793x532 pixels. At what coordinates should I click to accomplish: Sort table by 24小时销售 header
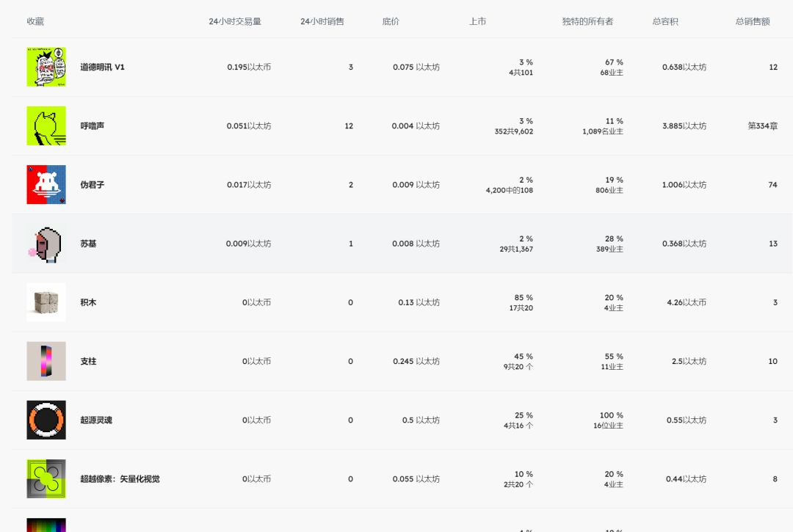[x=322, y=21]
